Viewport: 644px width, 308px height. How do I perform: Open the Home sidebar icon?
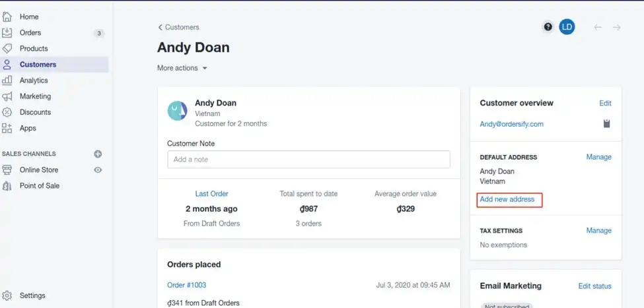(7, 16)
